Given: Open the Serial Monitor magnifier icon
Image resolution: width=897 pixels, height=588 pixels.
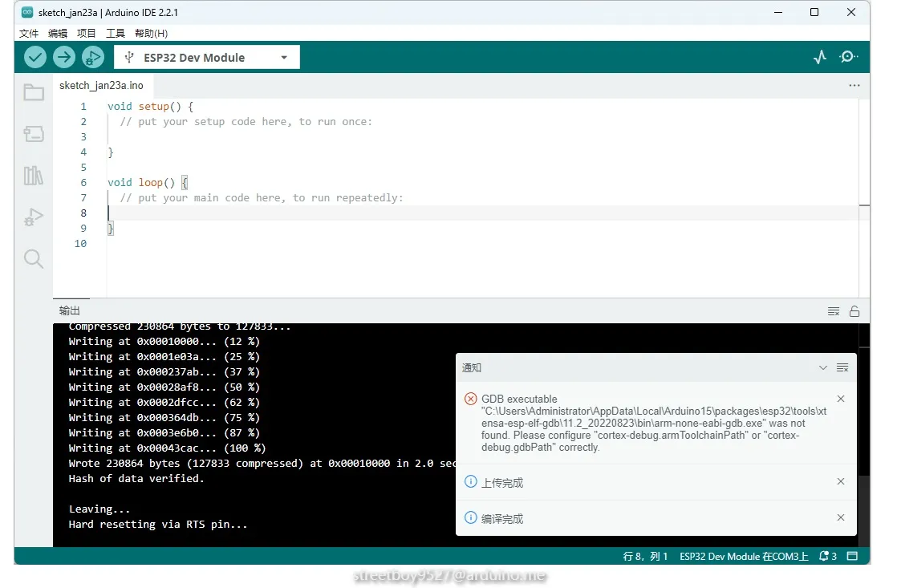Looking at the screenshot, I should (x=849, y=57).
